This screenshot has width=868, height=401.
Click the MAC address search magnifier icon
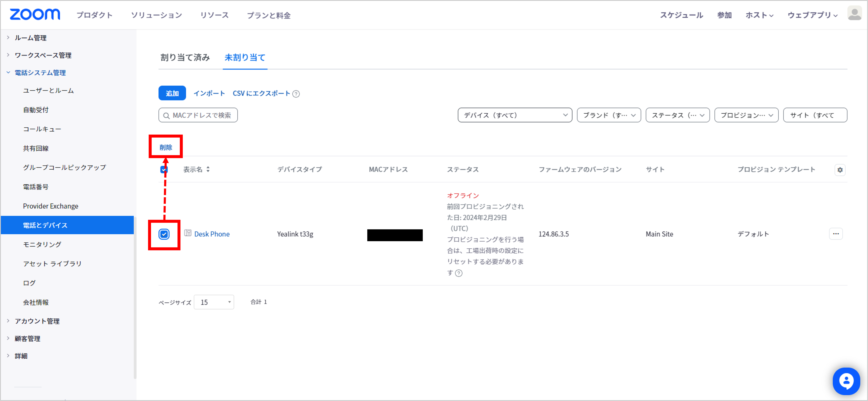pos(166,116)
